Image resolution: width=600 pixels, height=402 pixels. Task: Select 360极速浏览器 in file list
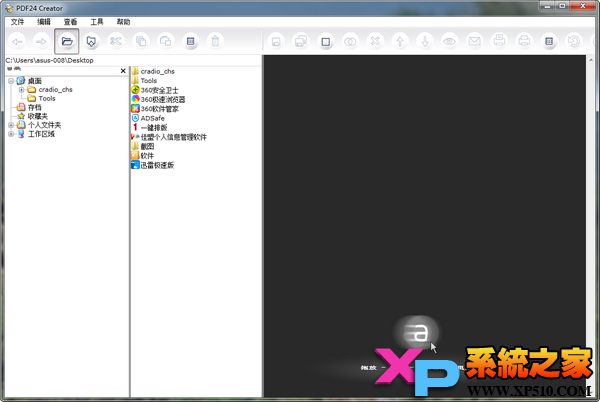click(158, 99)
